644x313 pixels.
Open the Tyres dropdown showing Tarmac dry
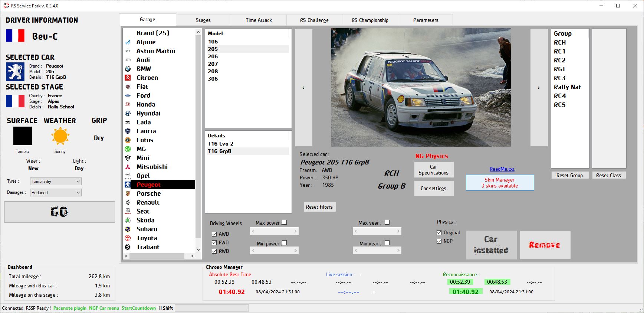56,182
